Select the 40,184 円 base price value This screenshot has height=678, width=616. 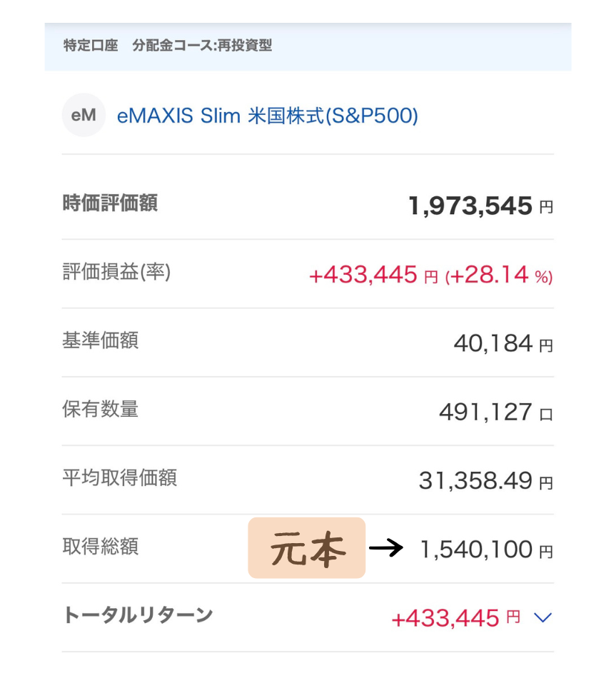tap(503, 344)
